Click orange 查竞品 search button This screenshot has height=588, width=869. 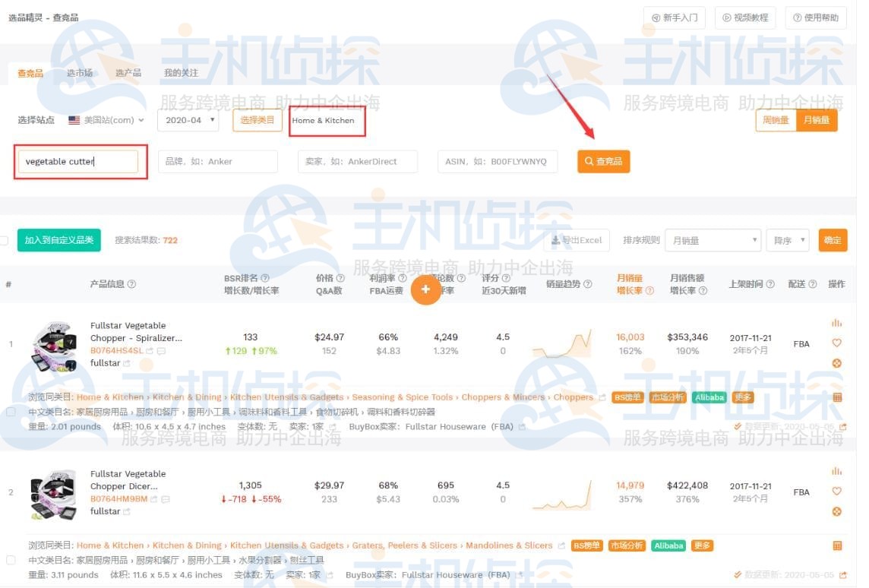(604, 161)
